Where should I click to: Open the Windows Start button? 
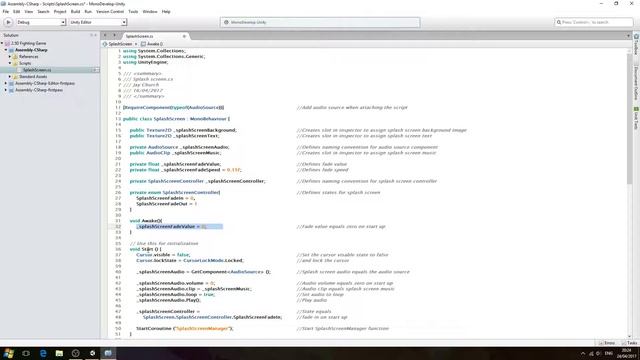[9, 353]
